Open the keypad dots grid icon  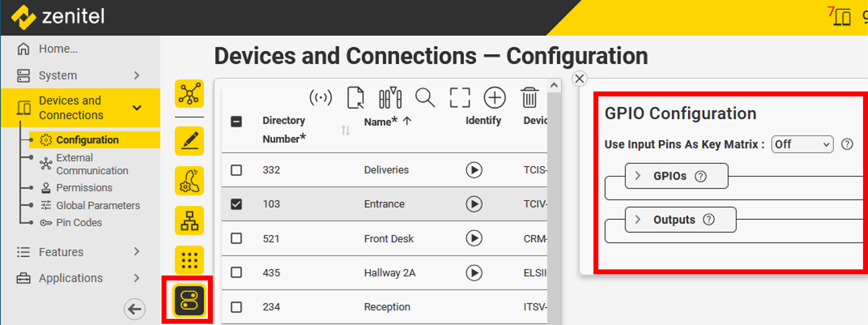pyautogui.click(x=189, y=260)
